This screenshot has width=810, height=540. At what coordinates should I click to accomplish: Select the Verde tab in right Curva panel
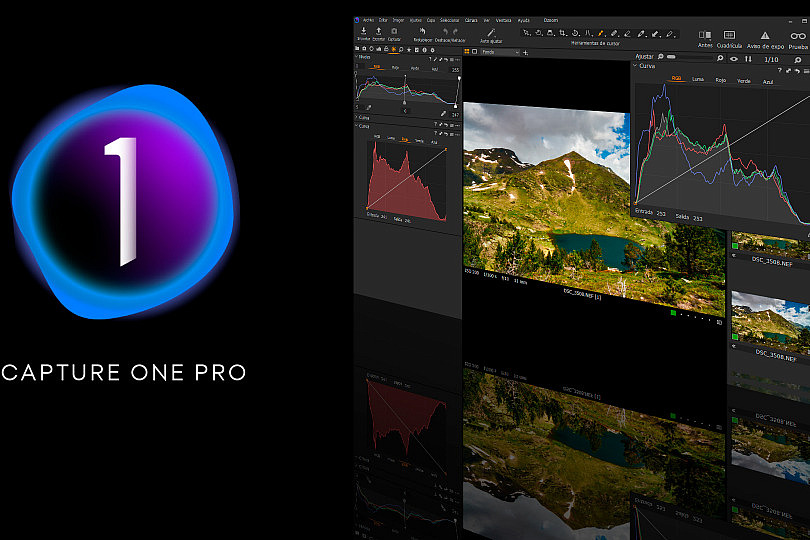pos(744,81)
